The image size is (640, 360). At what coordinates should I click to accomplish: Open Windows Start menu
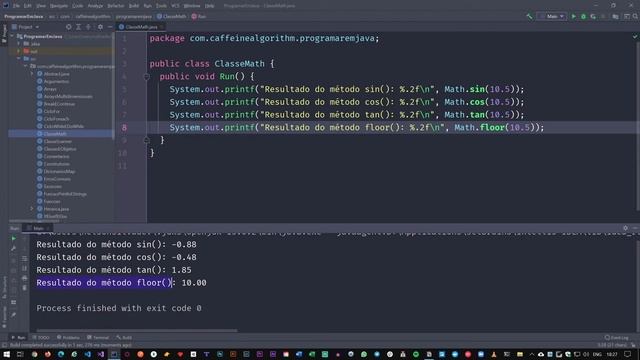coord(7,354)
